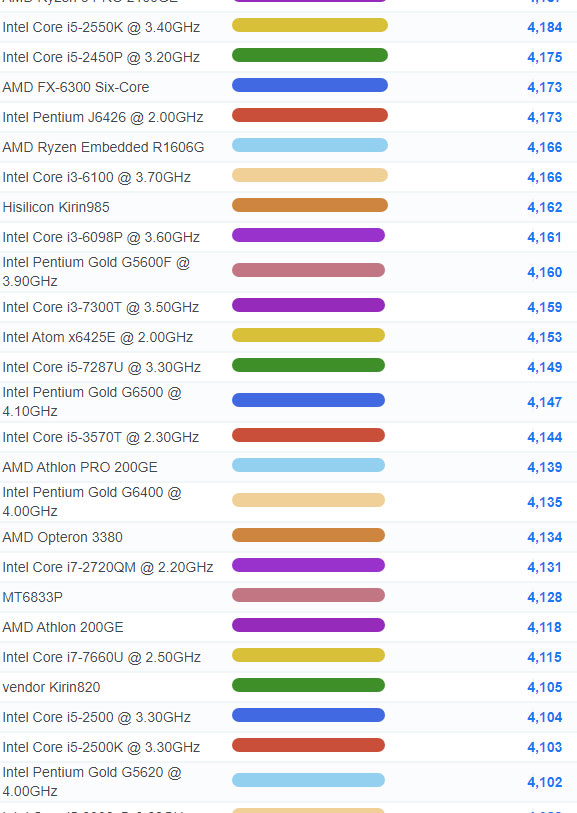
Task: Open vendor Kirin820 entry
Action: coord(51,688)
